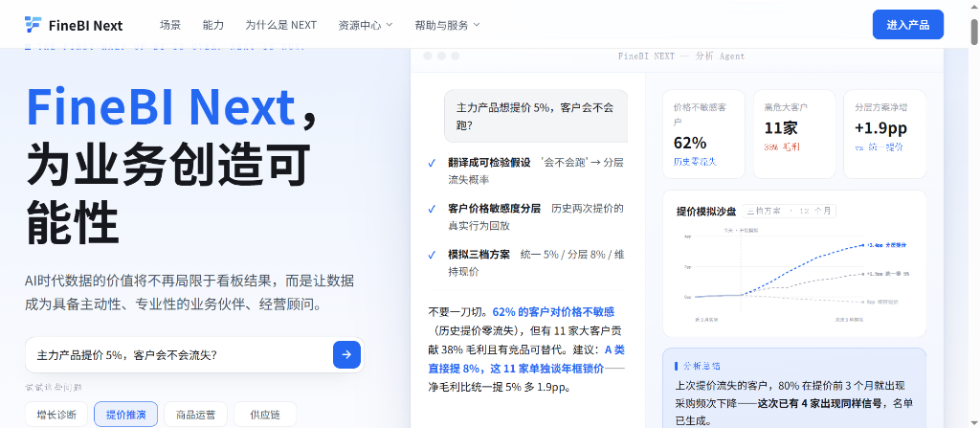This screenshot has height=428, width=980.
Task: Click the checkmark beside 模拟三档方案
Action: (x=432, y=256)
